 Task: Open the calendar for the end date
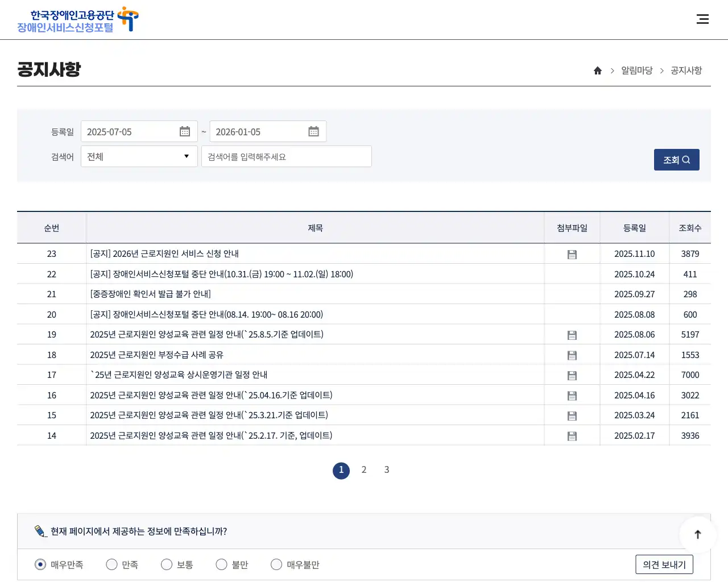coord(313,131)
